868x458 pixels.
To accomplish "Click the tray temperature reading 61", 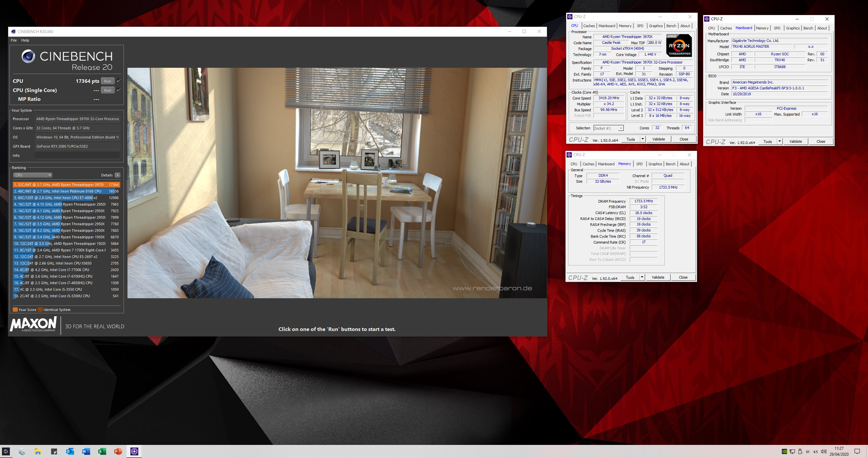I will [x=808, y=451].
